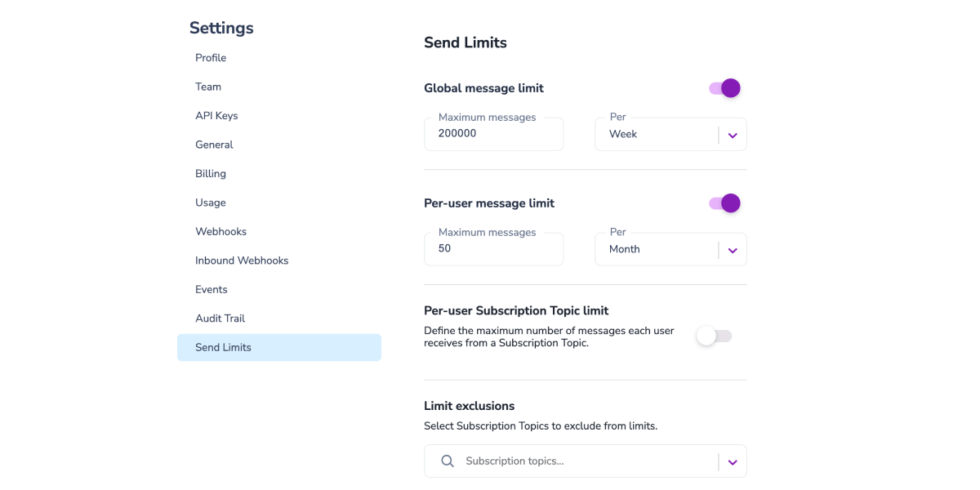Enable the Per-user Subscription Topic limit
980x490 pixels.
coord(714,336)
